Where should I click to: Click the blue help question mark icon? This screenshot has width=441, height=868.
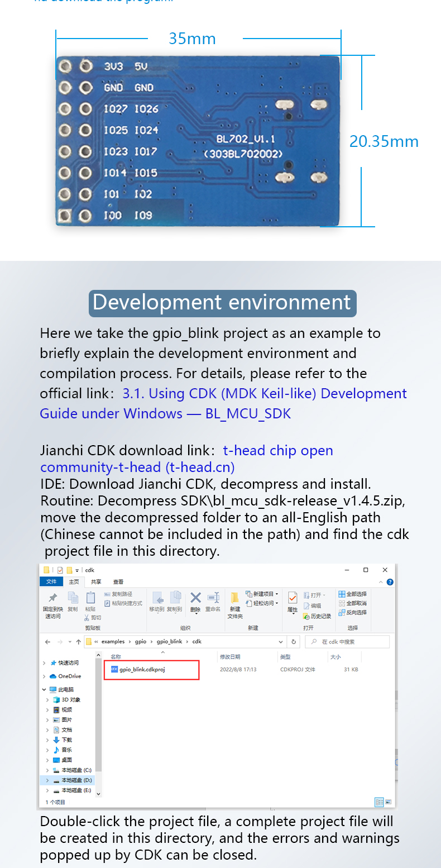(x=390, y=582)
